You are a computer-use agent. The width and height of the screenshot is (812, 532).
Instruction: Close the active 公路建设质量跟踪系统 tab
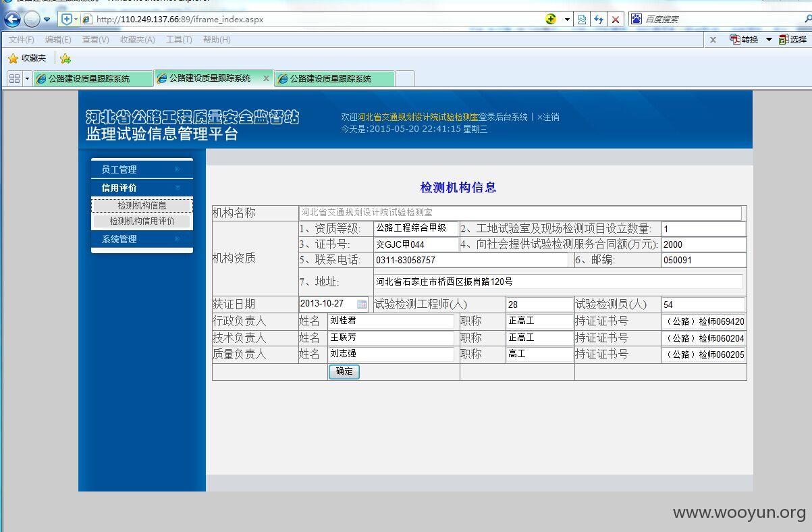pos(266,78)
